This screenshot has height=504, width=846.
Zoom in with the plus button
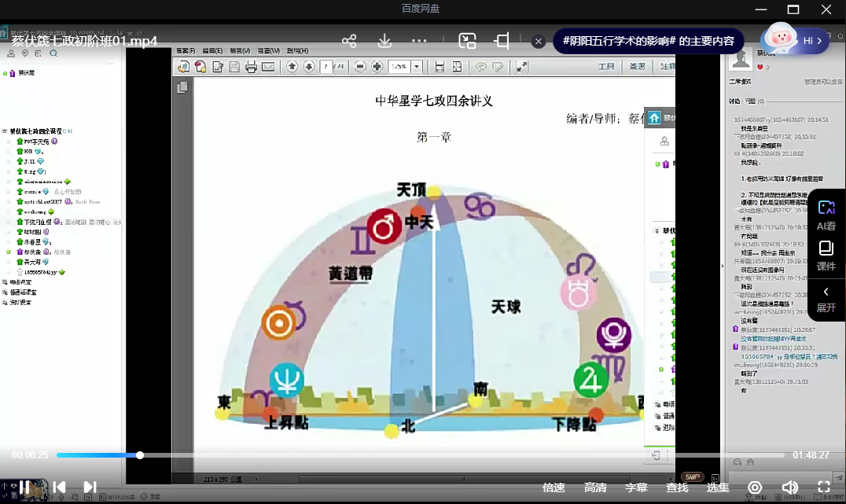click(377, 67)
